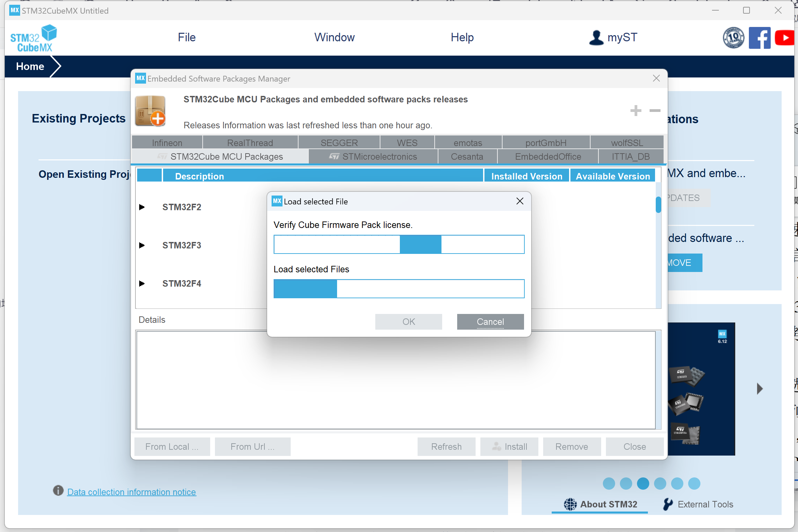Switch to the Infineon tab

click(x=167, y=143)
